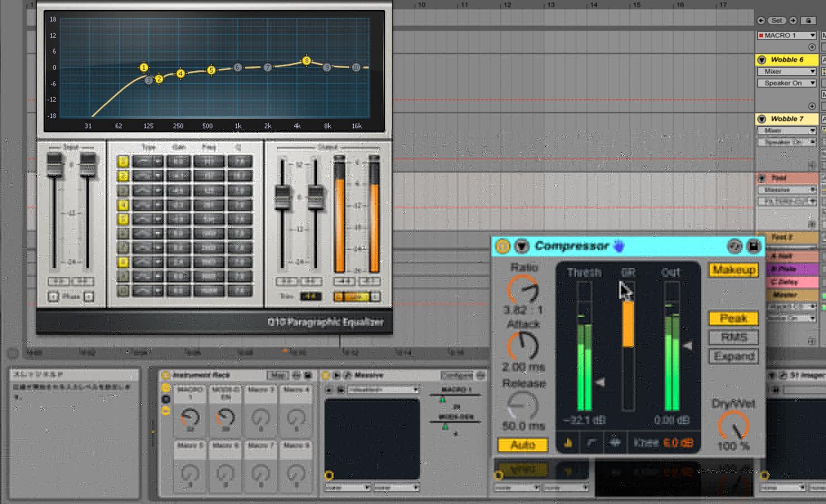
Task: Click the right output fader in Q10
Action: 315,198
